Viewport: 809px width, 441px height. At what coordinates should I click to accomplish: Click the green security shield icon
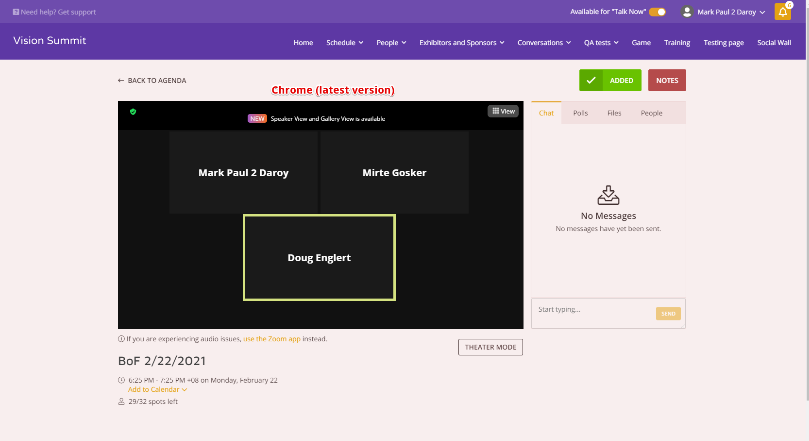133,111
